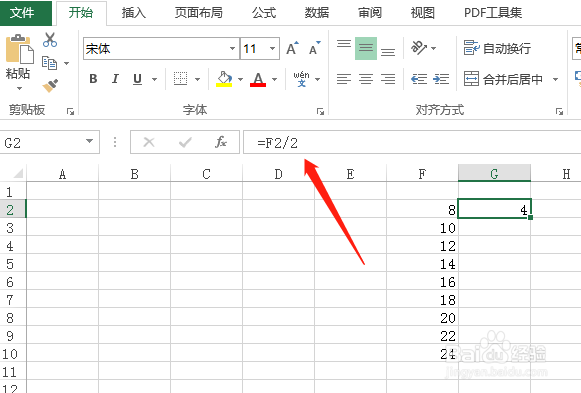Click the Copy icon
Image resolution: width=581 pixels, height=393 pixels.
tap(49, 63)
